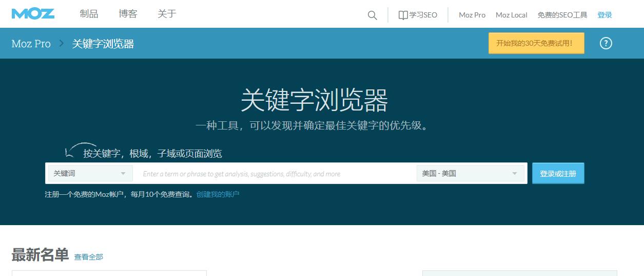Focus the keyword search input field
This screenshot has height=276, width=644.
275,173
